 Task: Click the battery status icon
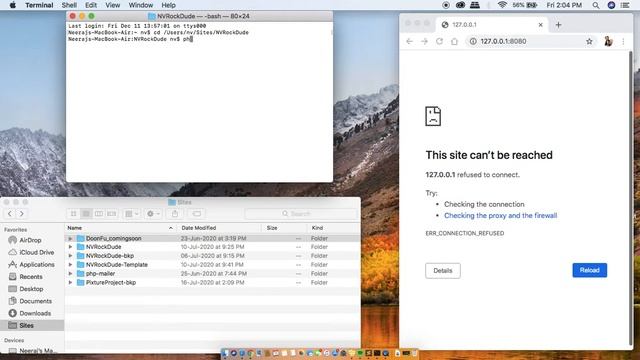pyautogui.click(x=532, y=5)
